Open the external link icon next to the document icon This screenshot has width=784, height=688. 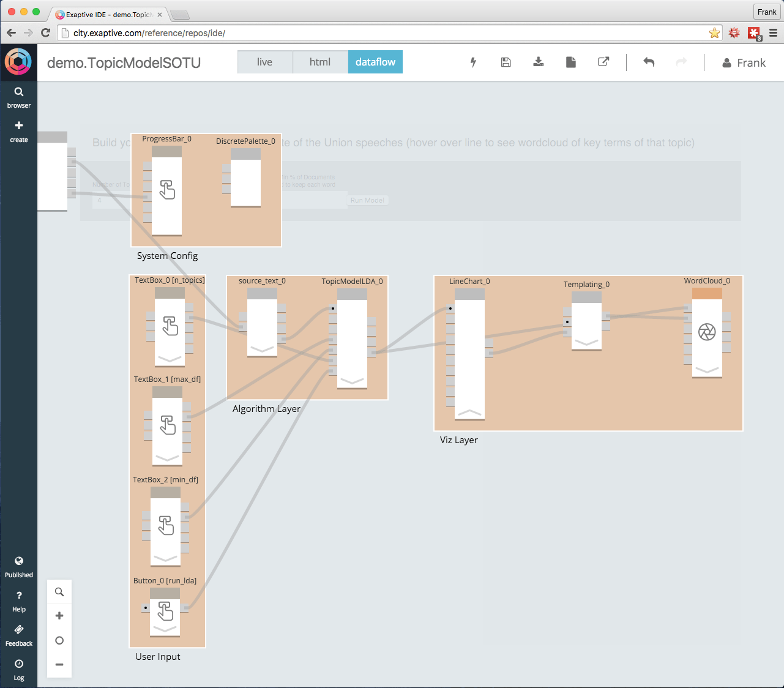603,62
